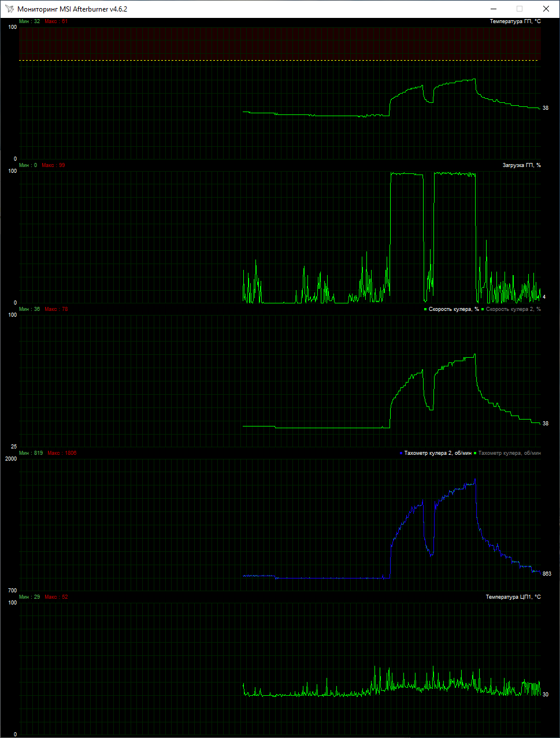Click the 2000 axis label on tachometer graph
This screenshot has width=560, height=738.
click(x=11, y=459)
